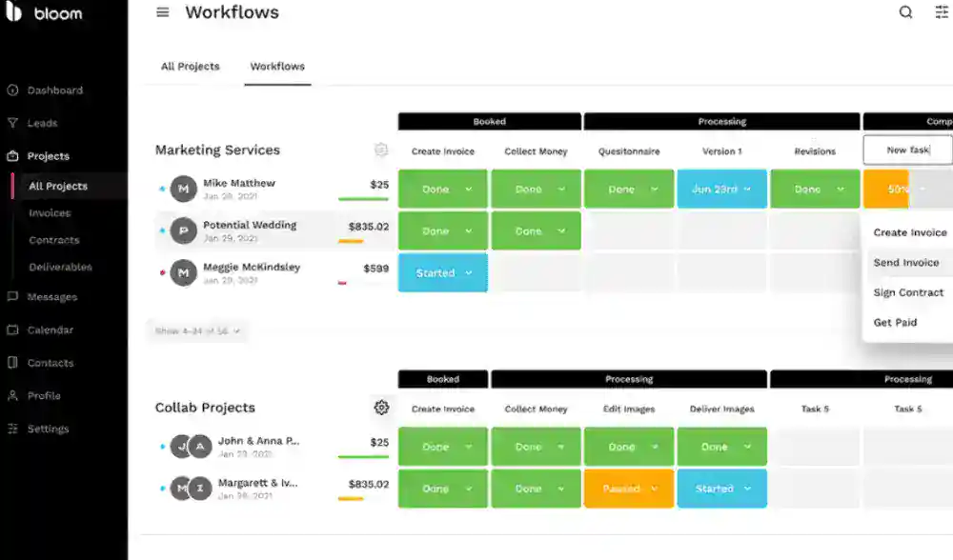953x560 pixels.
Task: Click Mike Matthew green progress bar
Action: pyautogui.click(x=363, y=199)
